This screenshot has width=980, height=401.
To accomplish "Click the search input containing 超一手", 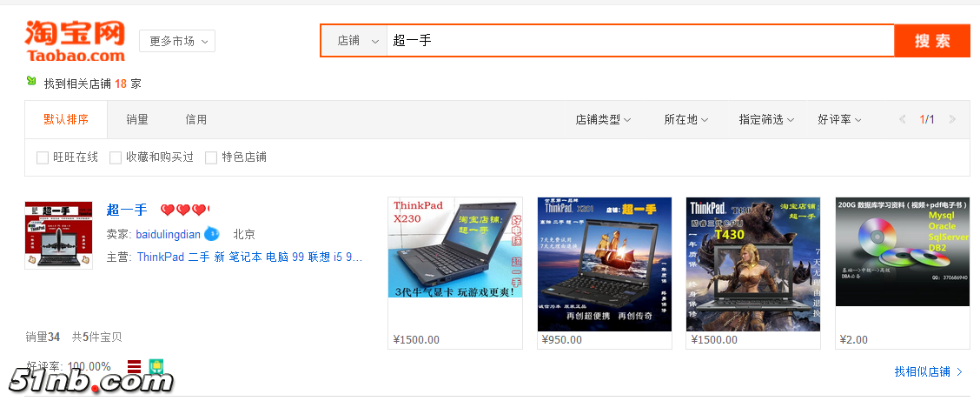I will (640, 41).
